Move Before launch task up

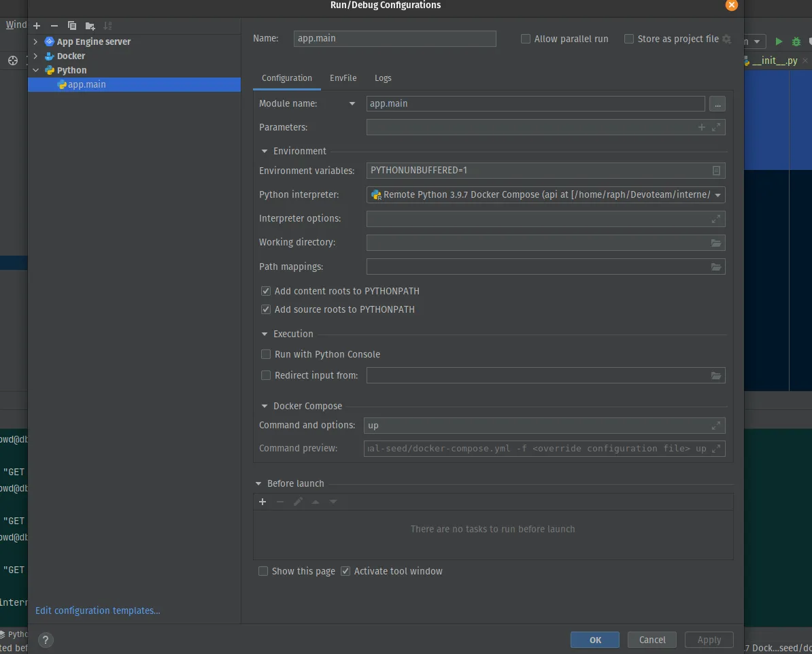316,502
